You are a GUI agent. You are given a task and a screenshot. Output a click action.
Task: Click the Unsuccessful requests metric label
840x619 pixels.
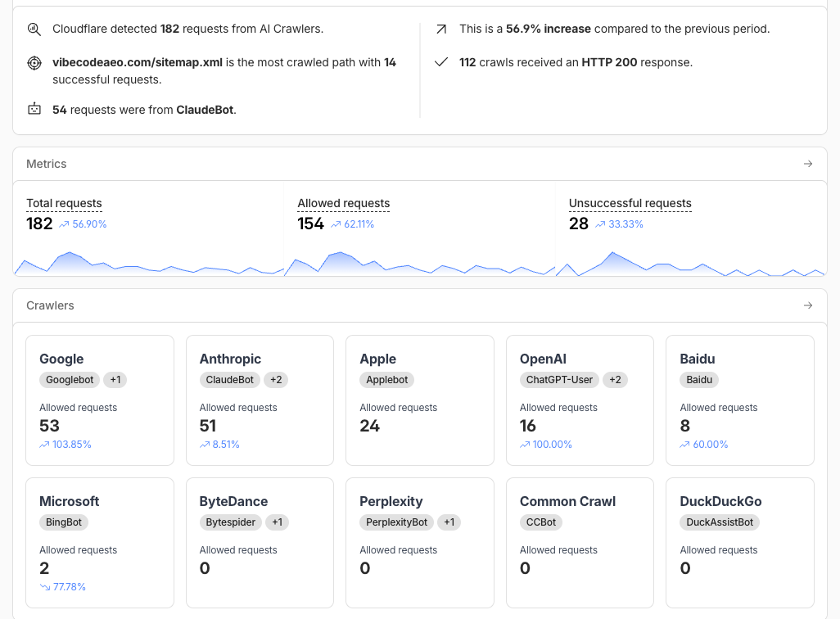pyautogui.click(x=630, y=203)
